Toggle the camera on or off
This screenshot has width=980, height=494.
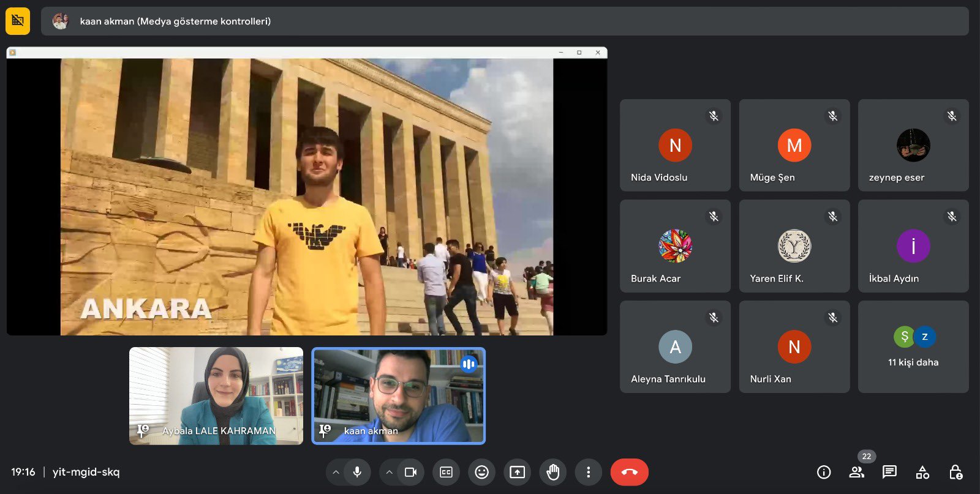point(410,472)
